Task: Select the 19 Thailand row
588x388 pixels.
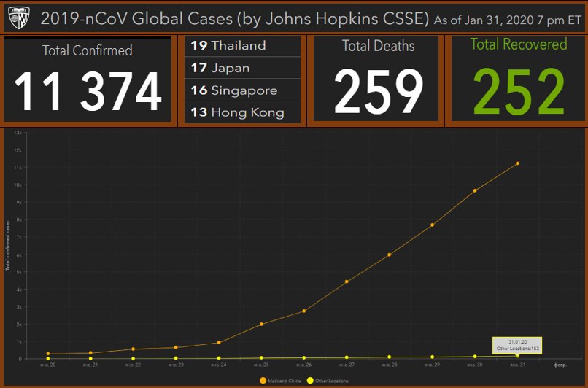Action: [x=243, y=46]
